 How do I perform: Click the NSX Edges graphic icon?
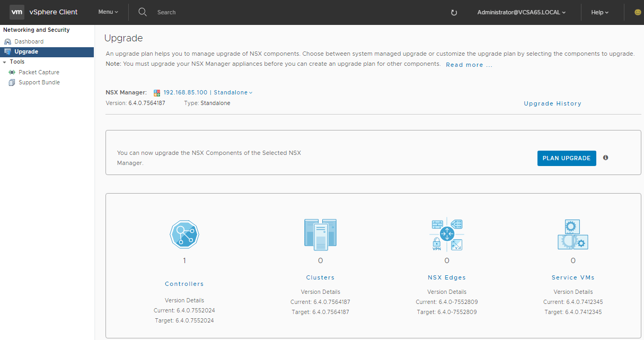(x=447, y=234)
